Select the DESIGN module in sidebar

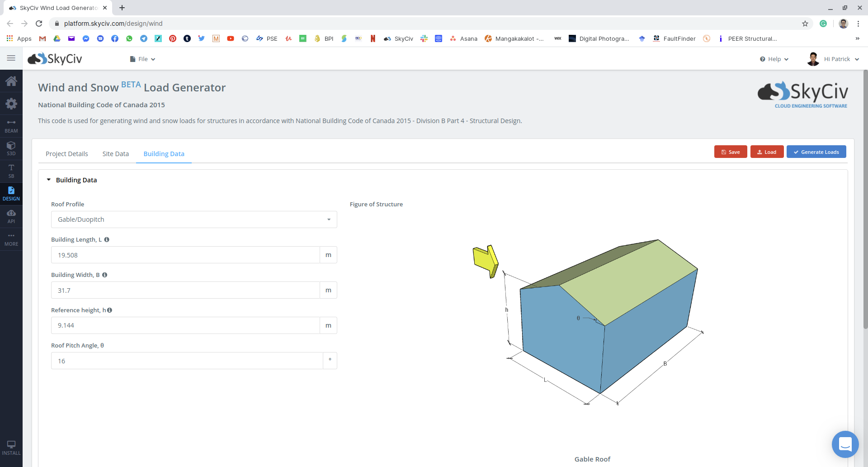coord(11,194)
